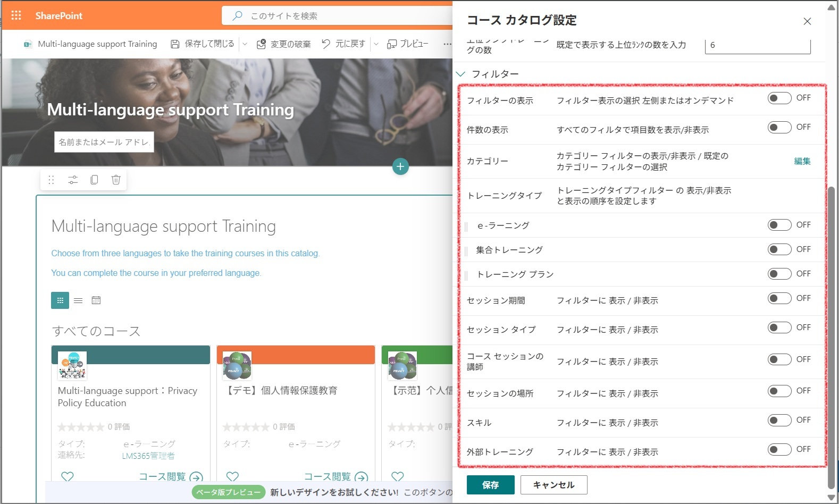Duplicate the web part with the copy icon
Viewport: 839px width, 504px height.
pyautogui.click(x=94, y=180)
